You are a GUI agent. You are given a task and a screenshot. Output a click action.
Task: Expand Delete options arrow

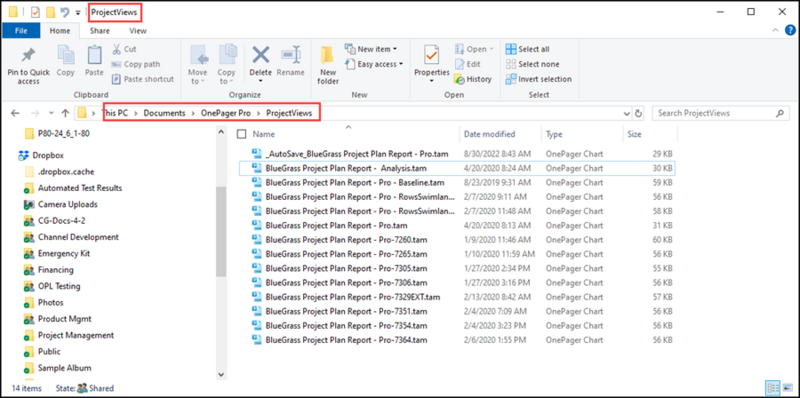(x=261, y=81)
